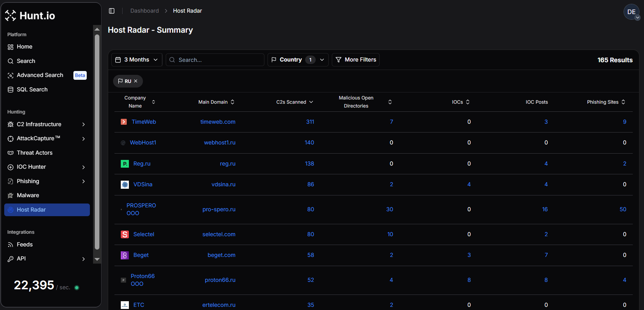Image resolution: width=644 pixels, height=310 pixels.
Task: Open Advanced Search in sidebar
Action: pyautogui.click(x=40, y=75)
